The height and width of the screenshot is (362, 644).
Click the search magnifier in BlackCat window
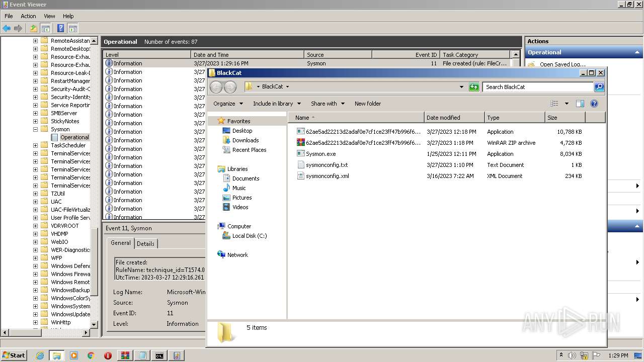[599, 87]
